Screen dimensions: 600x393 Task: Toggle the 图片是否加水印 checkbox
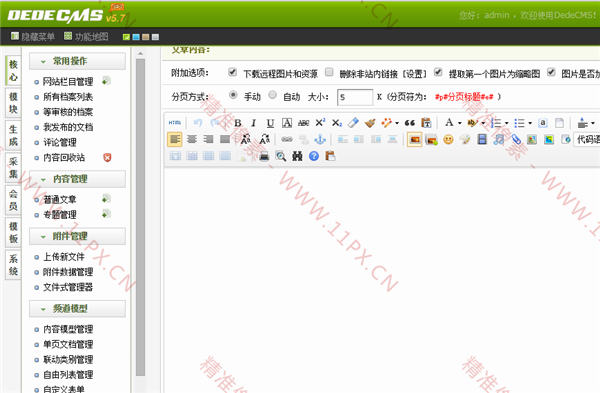coord(551,72)
